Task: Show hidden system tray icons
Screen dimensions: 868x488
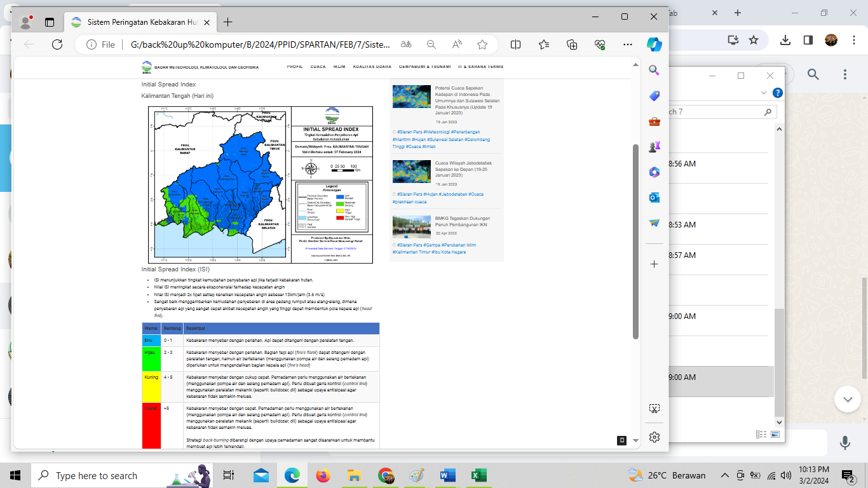Action: (x=724, y=475)
